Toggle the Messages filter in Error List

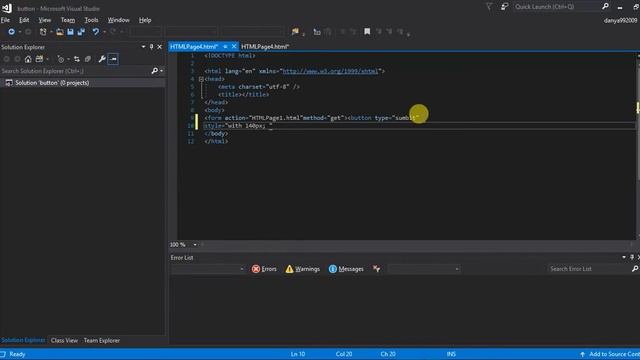[x=346, y=269]
